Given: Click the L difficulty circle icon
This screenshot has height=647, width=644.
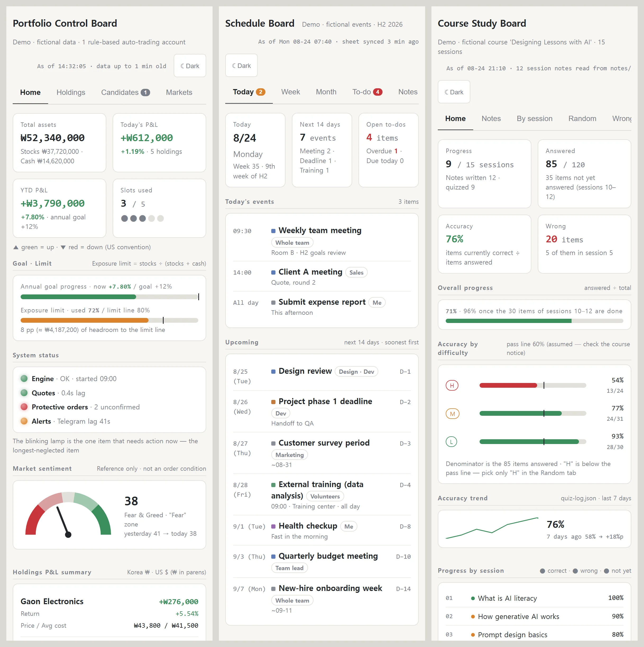Looking at the screenshot, I should 452,442.
